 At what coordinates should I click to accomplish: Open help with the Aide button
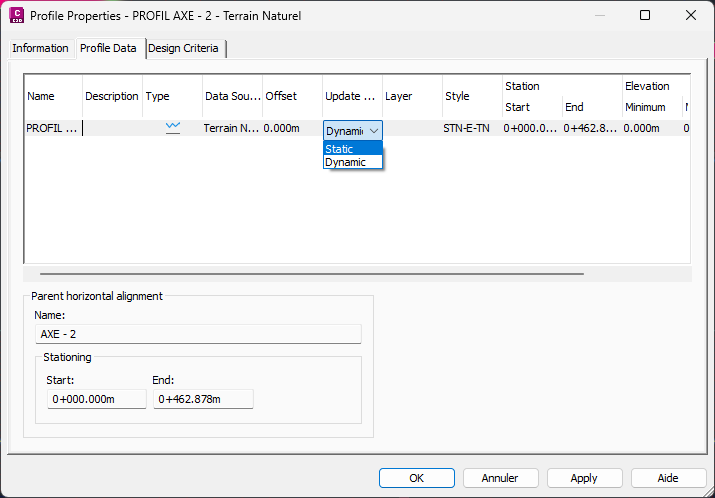coord(668,478)
